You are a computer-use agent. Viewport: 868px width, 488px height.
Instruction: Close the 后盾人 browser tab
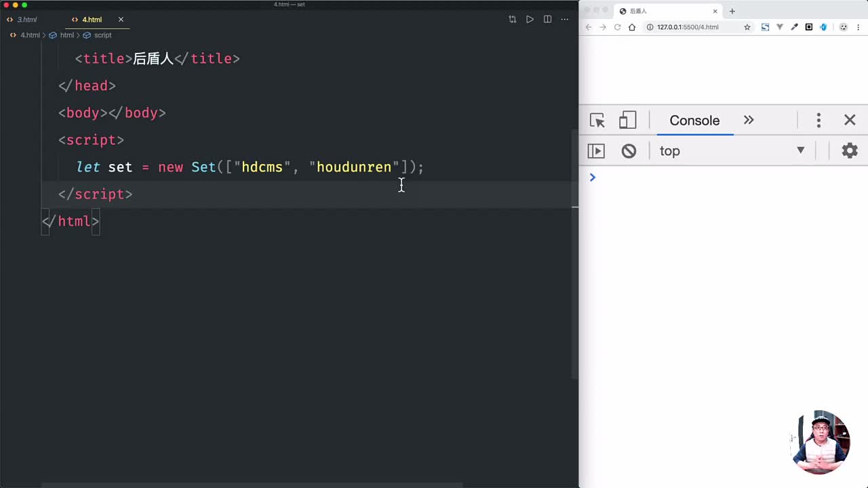coord(715,11)
